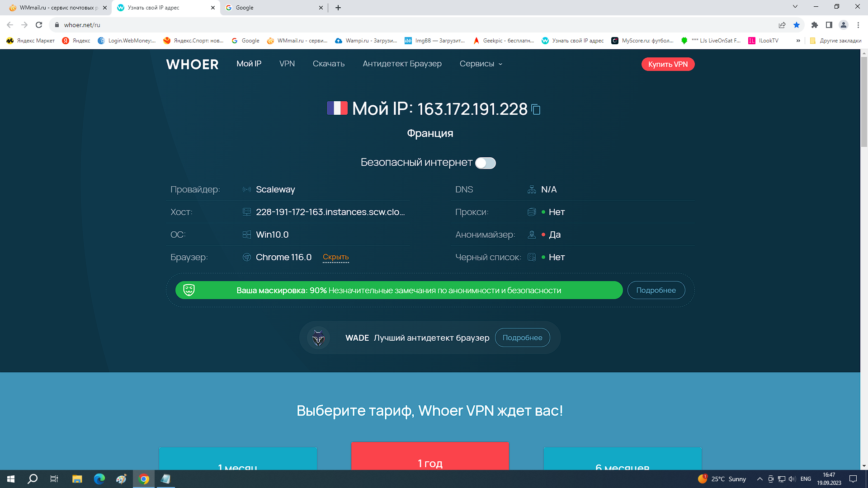Open the Сервисы dropdown menu
This screenshot has width=868, height=488.
click(x=481, y=64)
